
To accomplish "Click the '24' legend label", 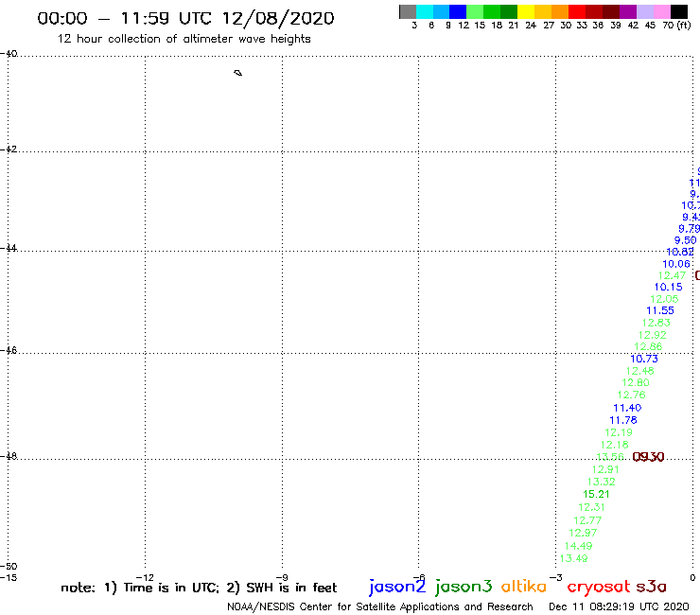I will point(531,25).
